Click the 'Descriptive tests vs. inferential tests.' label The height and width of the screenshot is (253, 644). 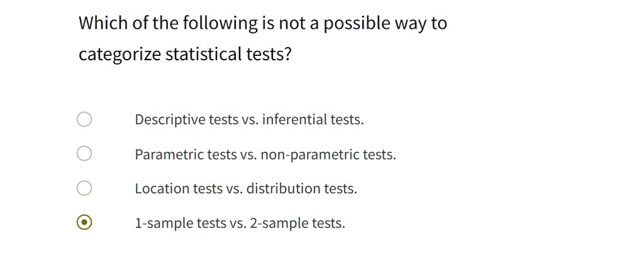pyautogui.click(x=249, y=119)
